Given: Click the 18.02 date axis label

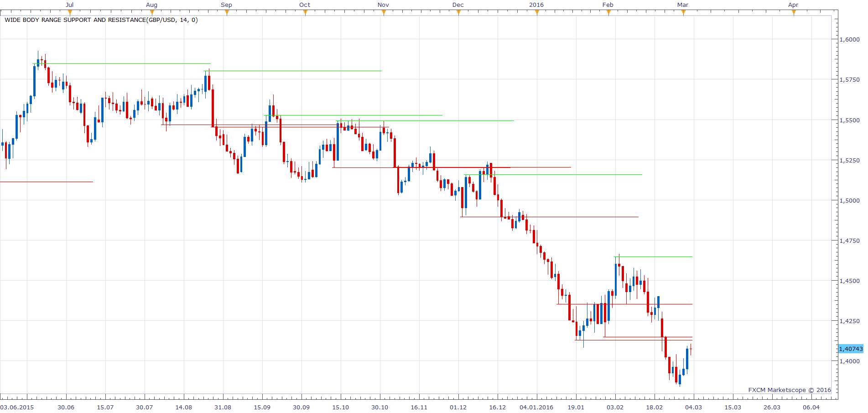Looking at the screenshot, I should pyautogui.click(x=655, y=407).
